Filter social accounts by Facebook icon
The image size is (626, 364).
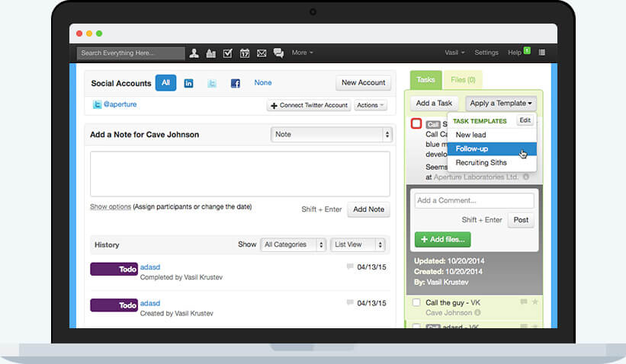pyautogui.click(x=235, y=83)
